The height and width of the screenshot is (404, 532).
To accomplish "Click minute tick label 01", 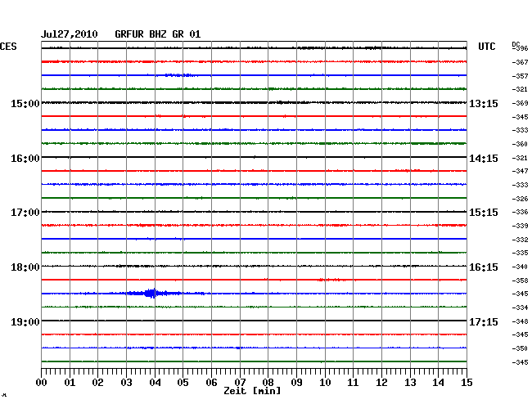I will (70, 382).
